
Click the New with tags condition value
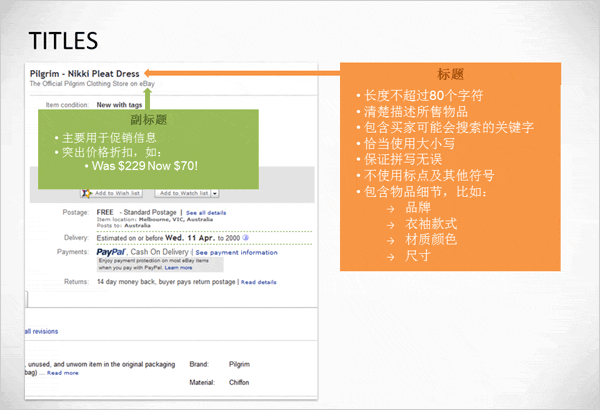119,105
